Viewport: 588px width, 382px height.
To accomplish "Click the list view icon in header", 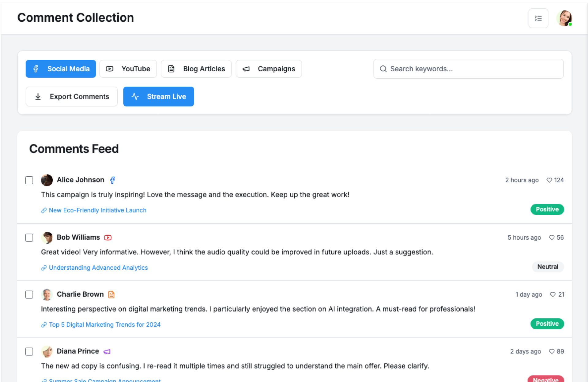I will coord(538,18).
